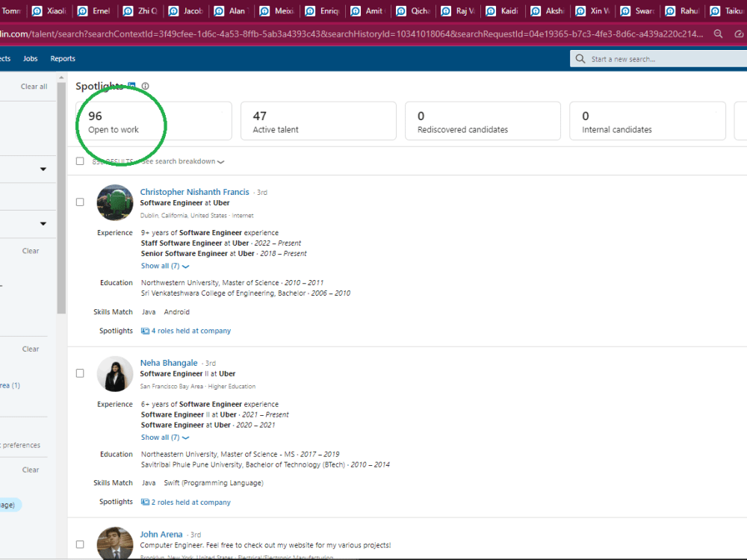Click the Java skill for Christopher Francis
Image resolution: width=747 pixels, height=560 pixels.
pyautogui.click(x=149, y=312)
